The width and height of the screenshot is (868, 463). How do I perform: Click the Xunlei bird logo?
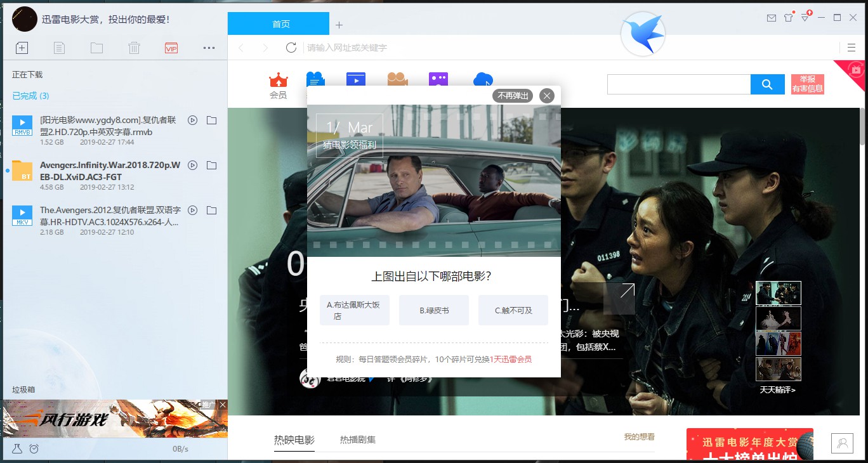click(643, 34)
